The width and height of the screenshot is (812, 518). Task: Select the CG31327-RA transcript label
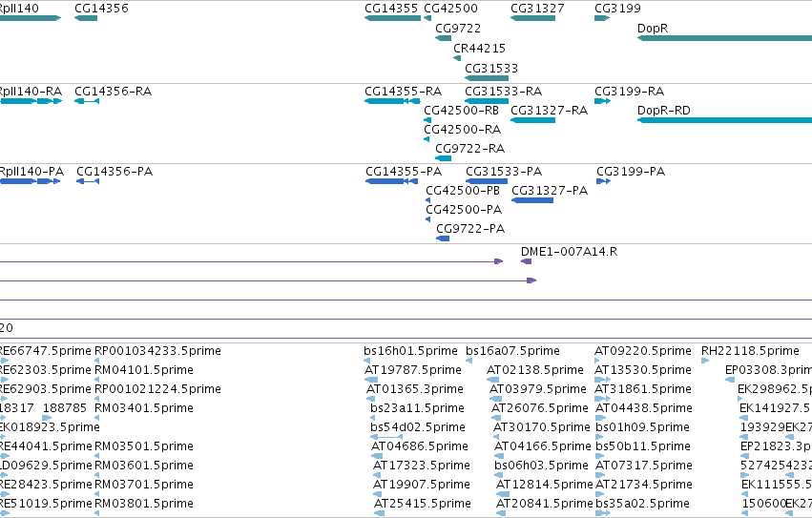point(549,111)
